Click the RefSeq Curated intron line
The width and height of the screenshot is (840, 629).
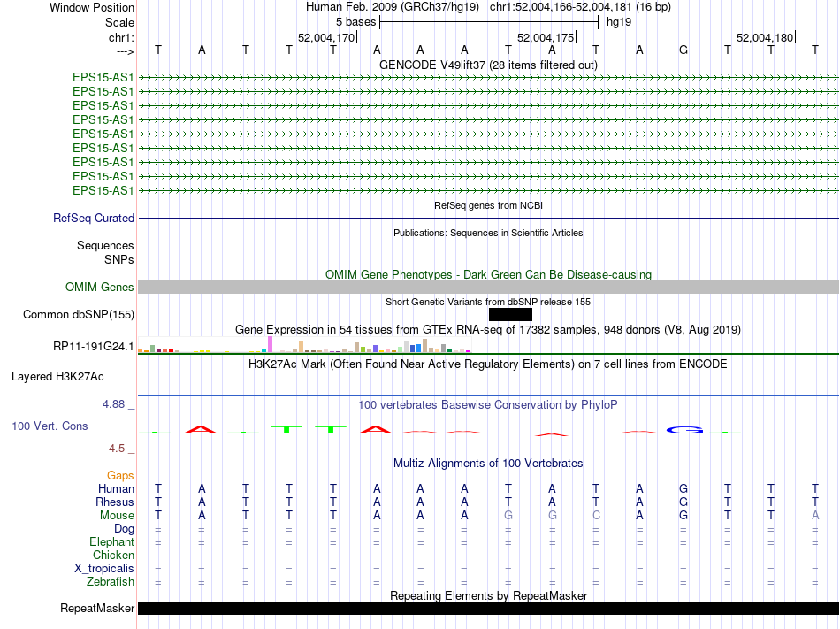pos(488,218)
